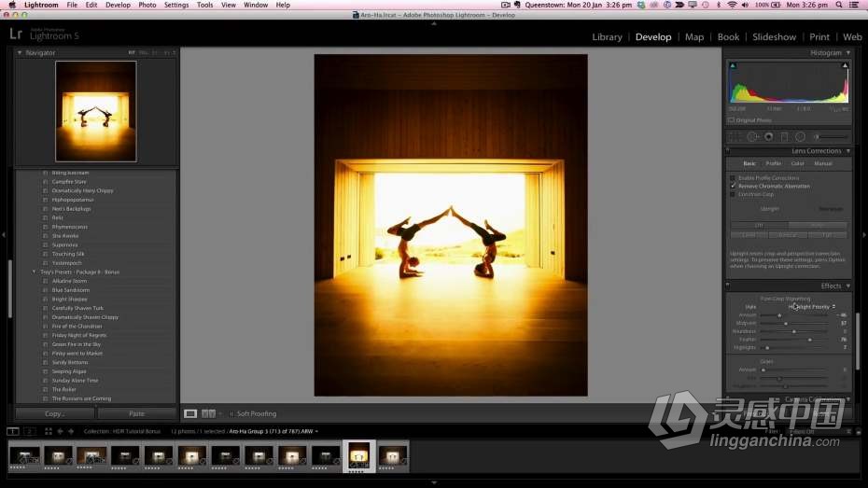
Task: Toggle Soft Proofing checkbox
Action: [231, 414]
